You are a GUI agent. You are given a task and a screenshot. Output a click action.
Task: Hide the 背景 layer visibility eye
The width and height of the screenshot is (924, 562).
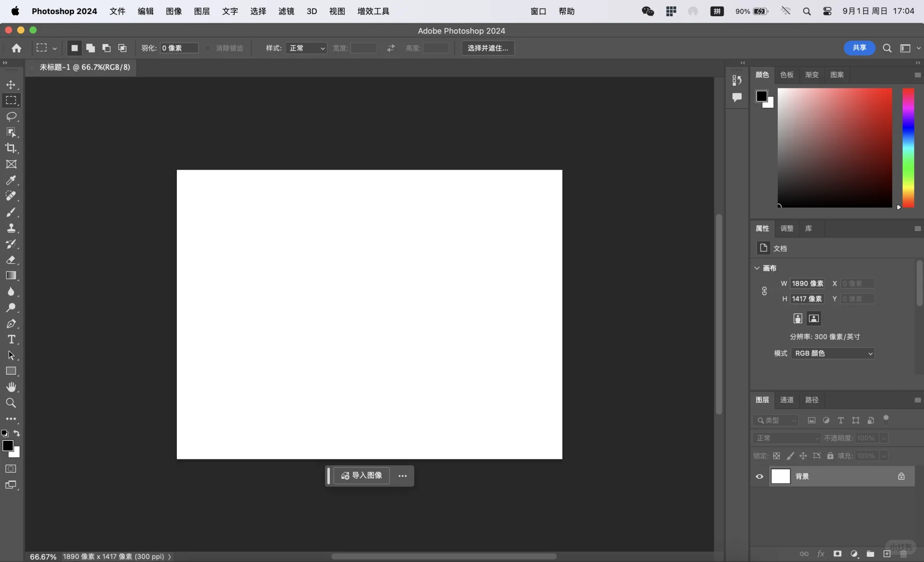point(759,477)
